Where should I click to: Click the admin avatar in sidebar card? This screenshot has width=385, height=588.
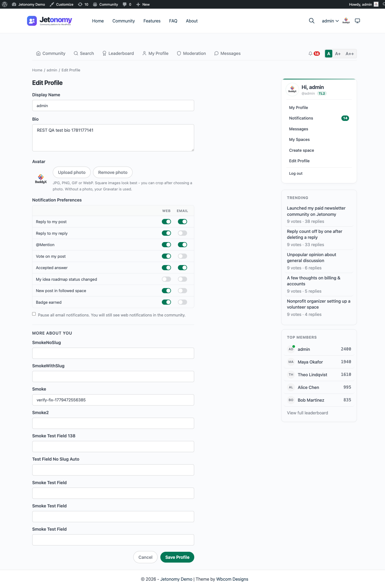coord(292,90)
